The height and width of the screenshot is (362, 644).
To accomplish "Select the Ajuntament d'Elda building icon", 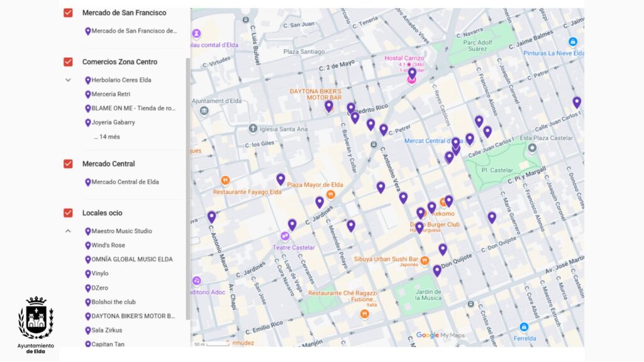I will pyautogui.click(x=204, y=111).
